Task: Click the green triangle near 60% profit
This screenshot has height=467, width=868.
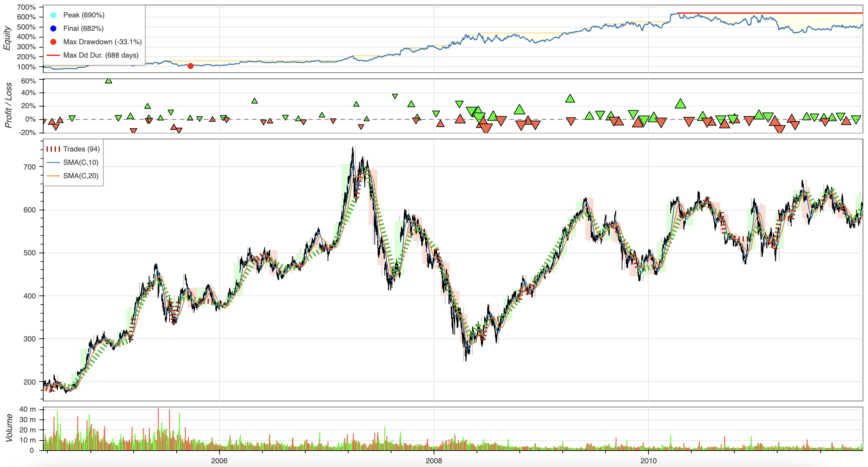Action: (108, 80)
